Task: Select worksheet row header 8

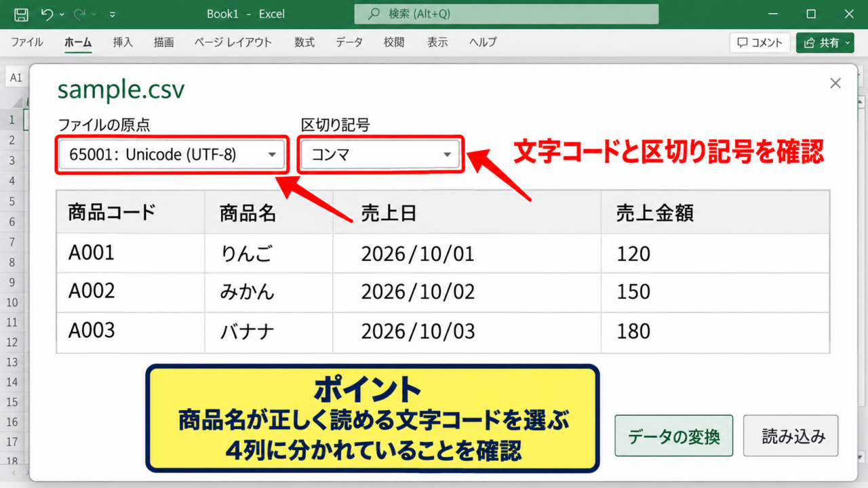Action: tap(12, 262)
